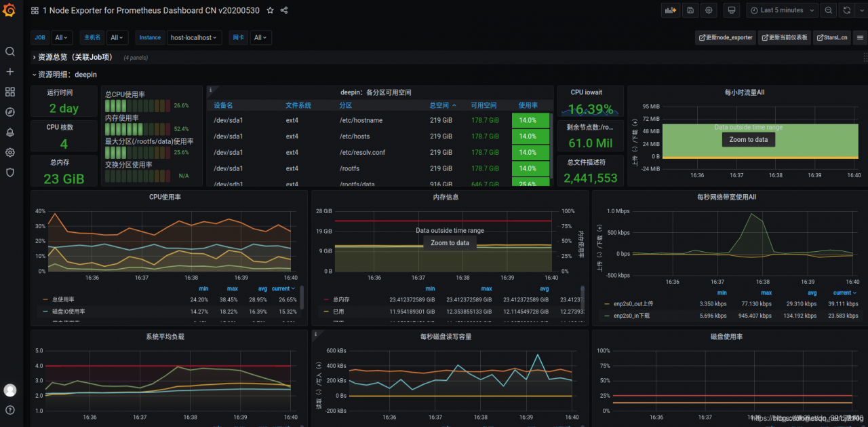Cycle view mode with the monitor icon

pos(731,10)
